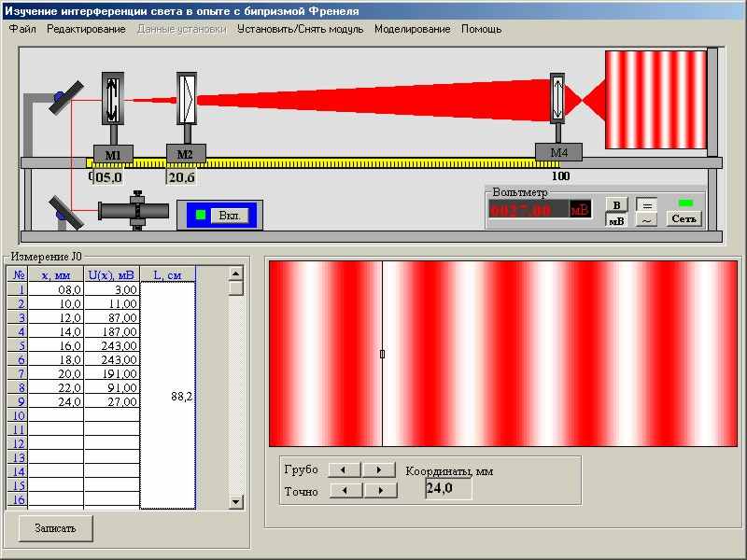Image resolution: width=747 pixels, height=560 pixels.
Task: Select row 5 header in table
Action: (18, 345)
